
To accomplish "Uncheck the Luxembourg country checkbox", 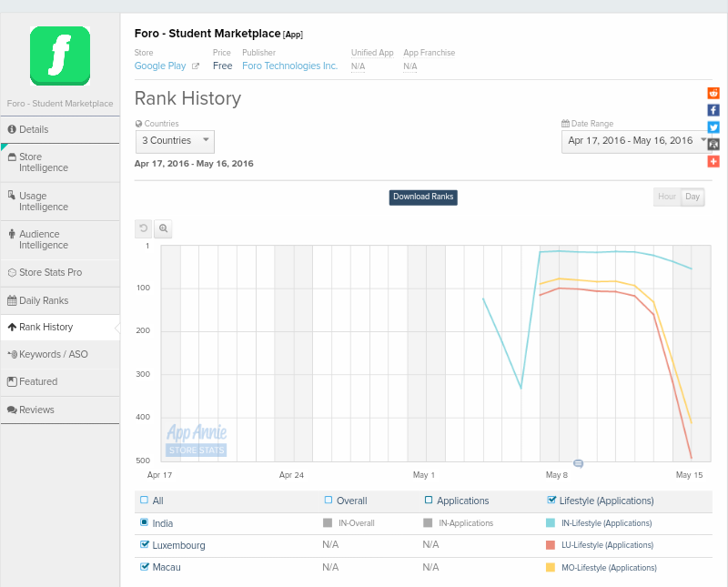I will [145, 544].
